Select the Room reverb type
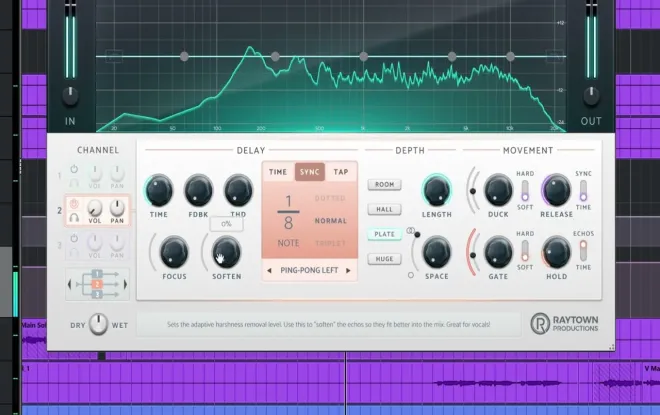This screenshot has width=660, height=415. tap(383, 184)
